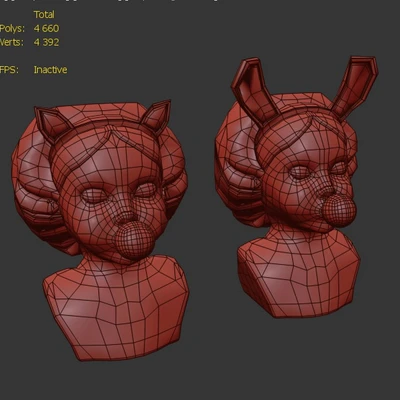The width and height of the screenshot is (400, 400).
Task: Click the Verts count 4 392
Action: 46,42
